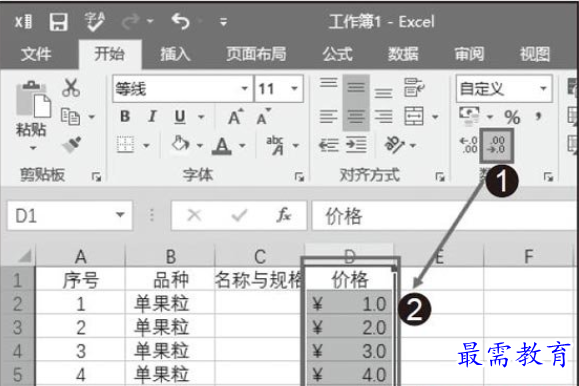
Task: Click the phonetic guide abc icon
Action: [x=275, y=146]
